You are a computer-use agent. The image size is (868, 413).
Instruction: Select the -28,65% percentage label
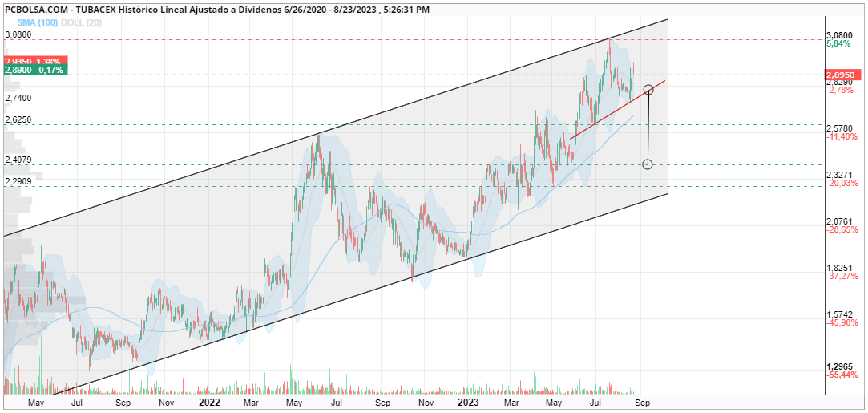point(842,229)
